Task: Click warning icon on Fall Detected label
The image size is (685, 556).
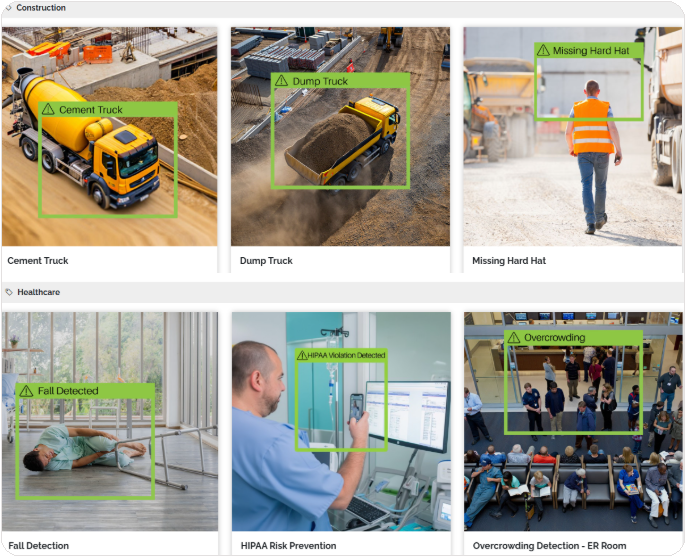Action: pos(27,391)
